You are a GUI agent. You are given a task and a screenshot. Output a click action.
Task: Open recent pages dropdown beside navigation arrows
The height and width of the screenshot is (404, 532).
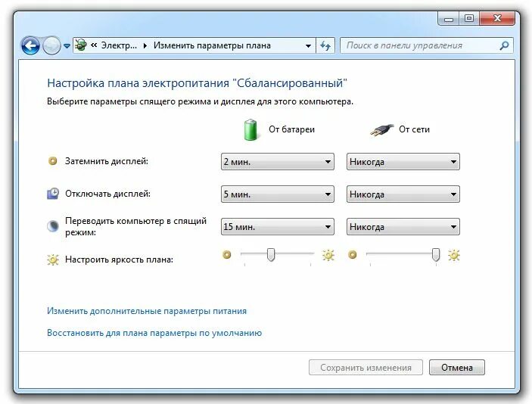click(67, 46)
